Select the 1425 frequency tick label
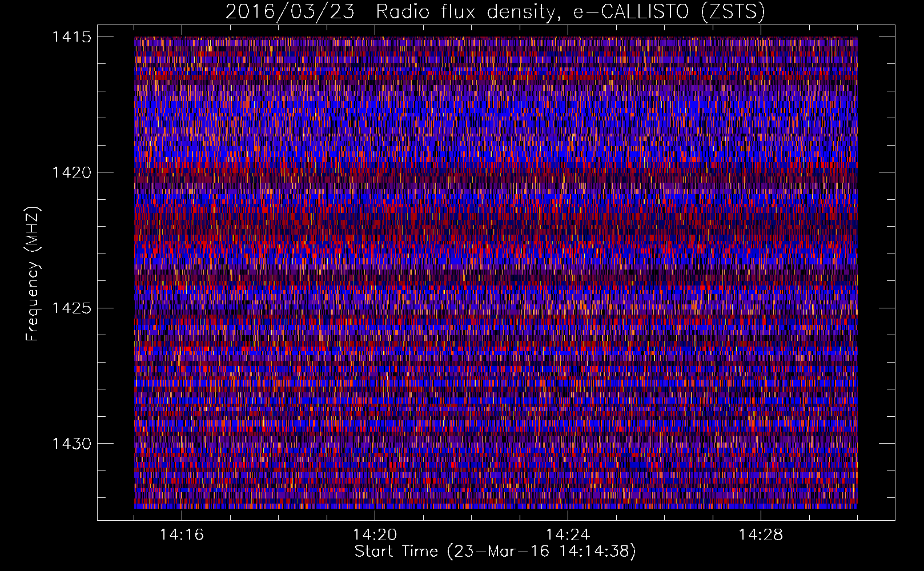The height and width of the screenshot is (571, 924). pyautogui.click(x=71, y=308)
